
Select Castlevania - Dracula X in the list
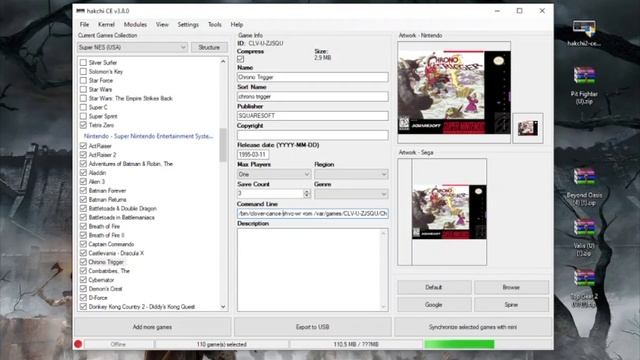[116, 253]
